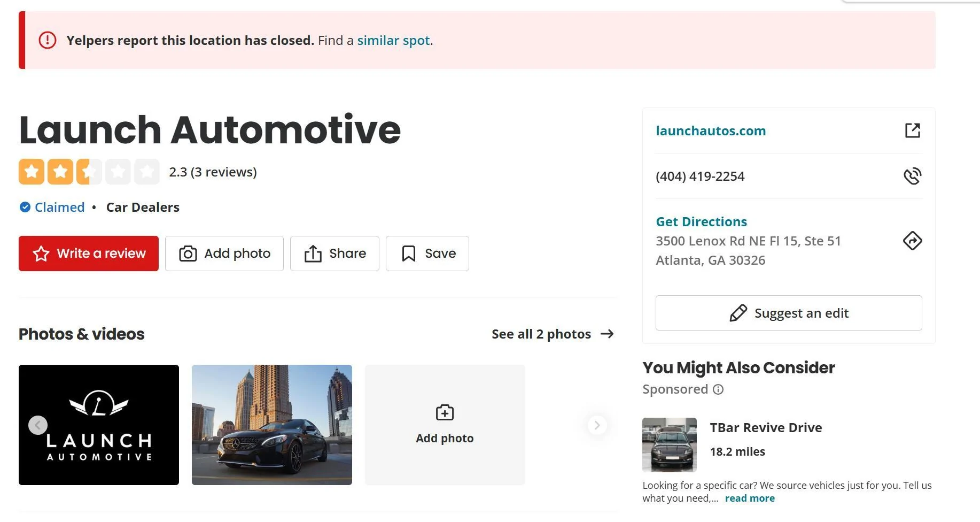Viewport: 980px width, 522px height.
Task: Click the Add photo tile
Action: point(445,425)
